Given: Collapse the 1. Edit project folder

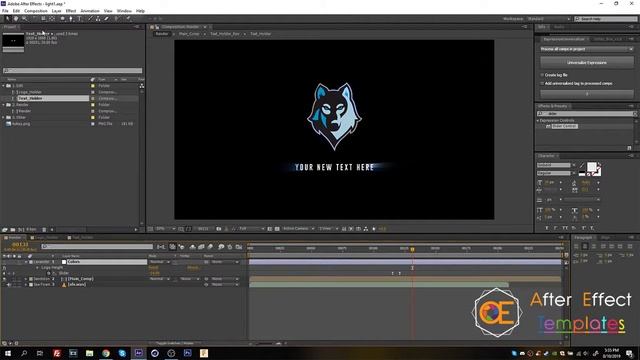Looking at the screenshot, I should pyautogui.click(x=4, y=86).
